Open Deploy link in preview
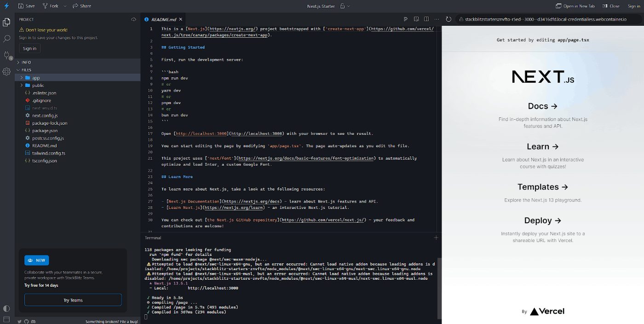Viewport: 644px width, 324px height. (x=543, y=220)
